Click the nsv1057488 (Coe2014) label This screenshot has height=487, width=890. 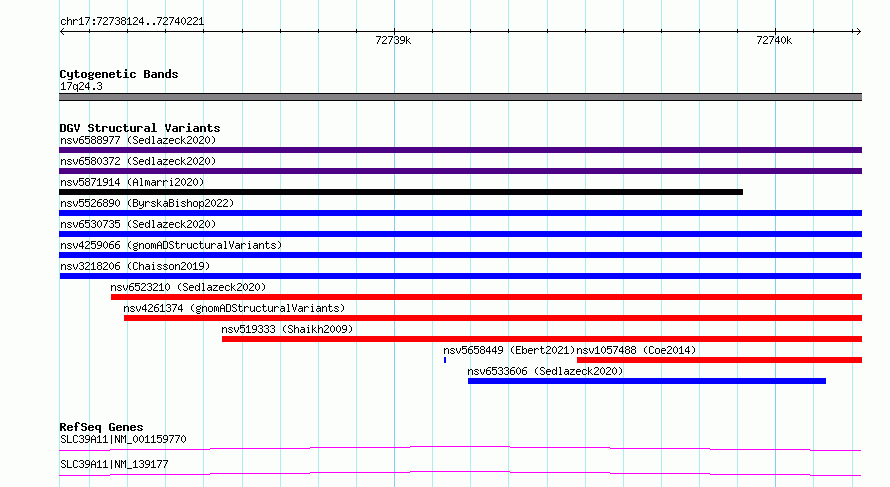pyautogui.click(x=636, y=350)
